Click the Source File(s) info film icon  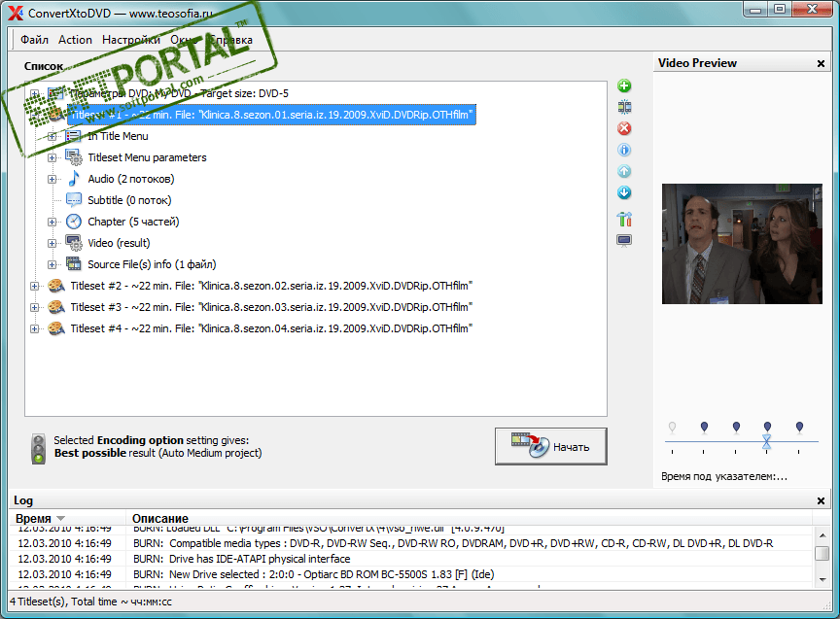click(x=73, y=264)
